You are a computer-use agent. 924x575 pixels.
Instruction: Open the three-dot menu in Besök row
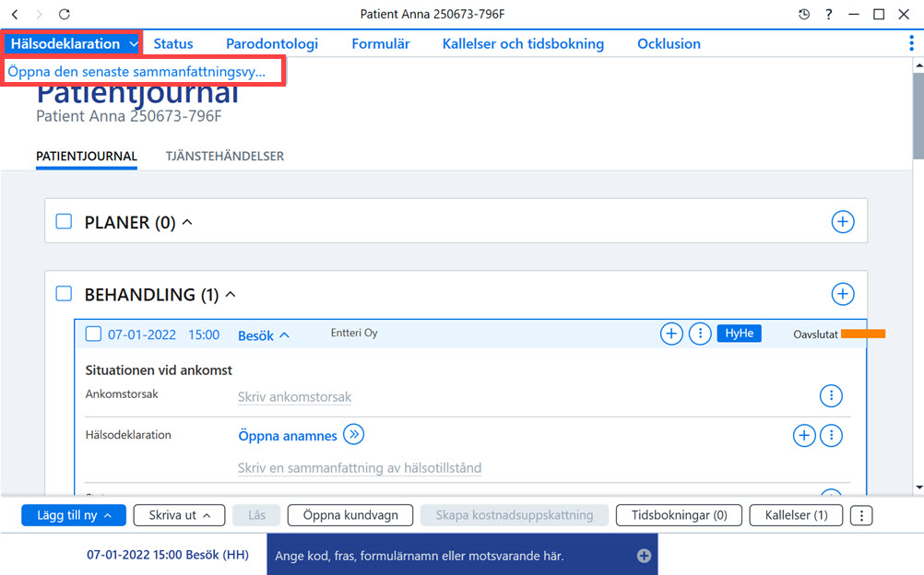(700, 334)
